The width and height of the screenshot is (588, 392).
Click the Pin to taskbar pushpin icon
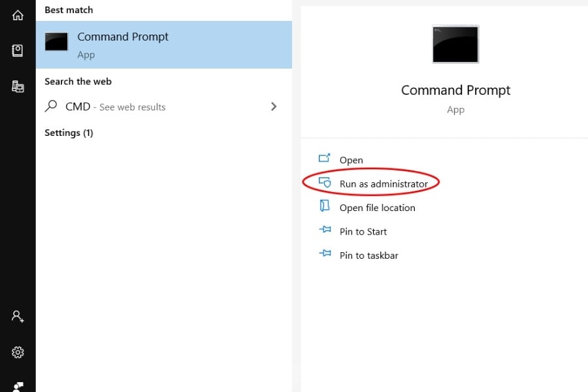[324, 254]
